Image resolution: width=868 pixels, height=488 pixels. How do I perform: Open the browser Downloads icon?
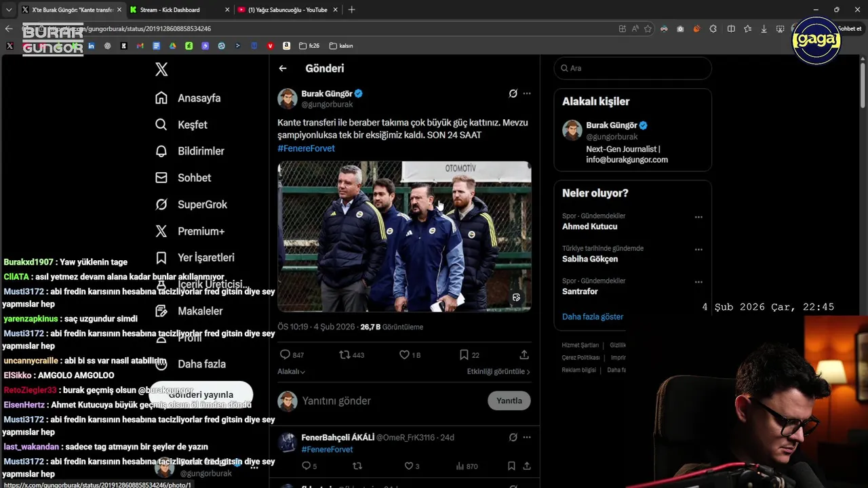tap(764, 28)
